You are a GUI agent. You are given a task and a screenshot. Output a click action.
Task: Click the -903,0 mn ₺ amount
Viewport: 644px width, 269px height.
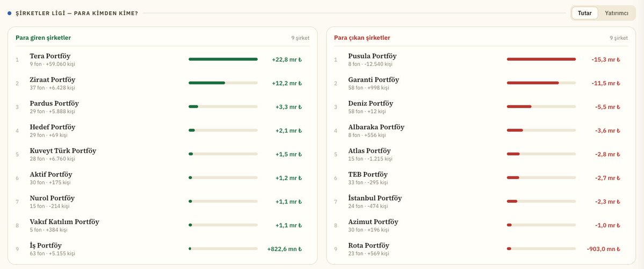[603, 249]
